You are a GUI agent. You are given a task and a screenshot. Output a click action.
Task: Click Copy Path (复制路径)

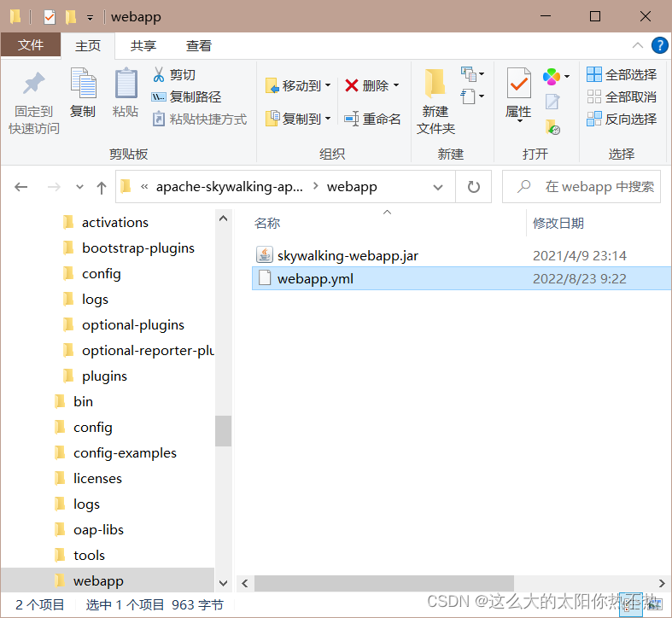[186, 96]
